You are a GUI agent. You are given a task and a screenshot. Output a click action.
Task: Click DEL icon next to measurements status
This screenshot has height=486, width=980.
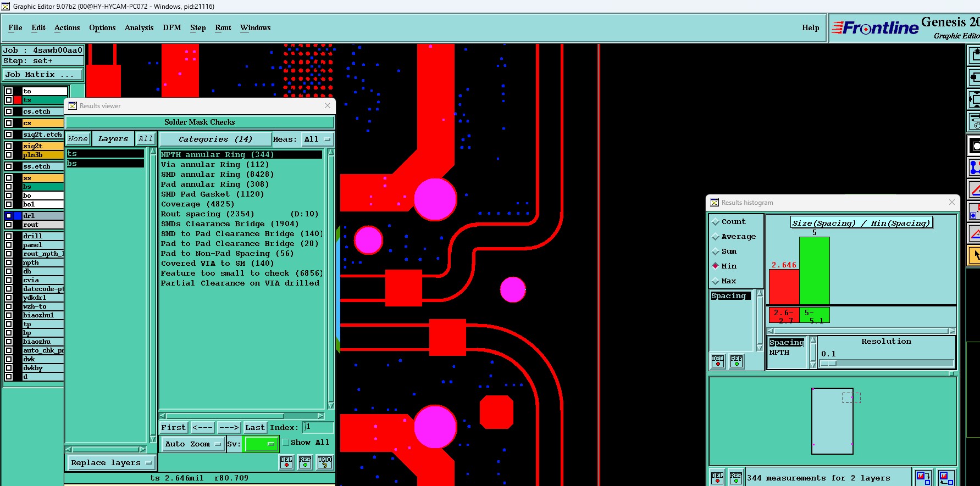click(x=717, y=478)
